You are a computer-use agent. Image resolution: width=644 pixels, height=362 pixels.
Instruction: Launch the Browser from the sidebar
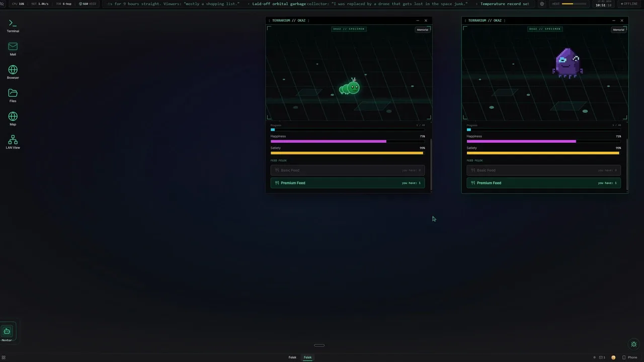(x=13, y=72)
